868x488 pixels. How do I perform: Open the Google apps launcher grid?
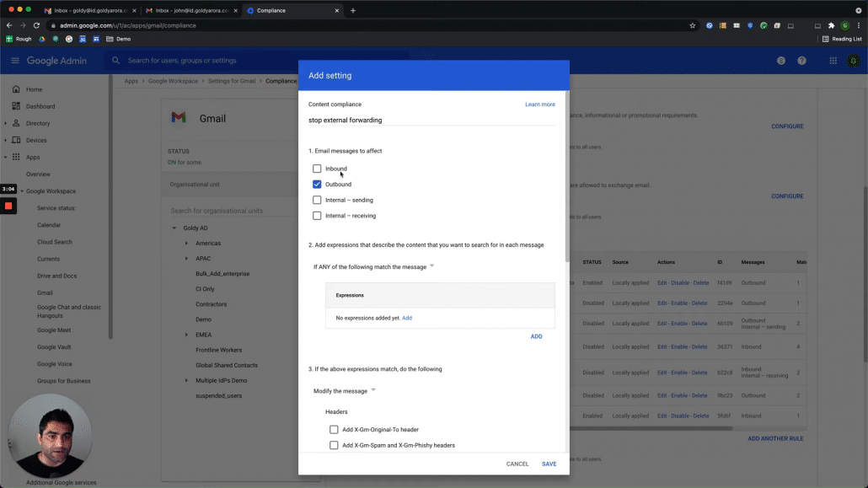[x=833, y=61]
